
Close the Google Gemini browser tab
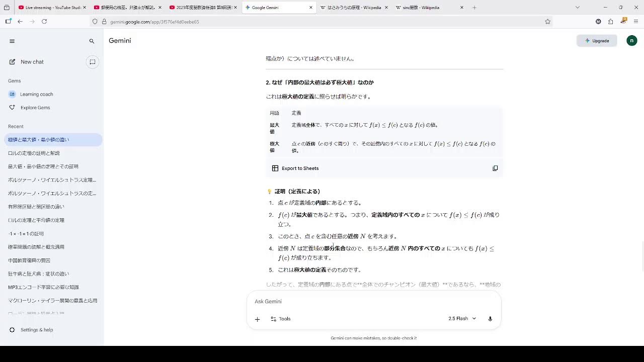[311, 8]
